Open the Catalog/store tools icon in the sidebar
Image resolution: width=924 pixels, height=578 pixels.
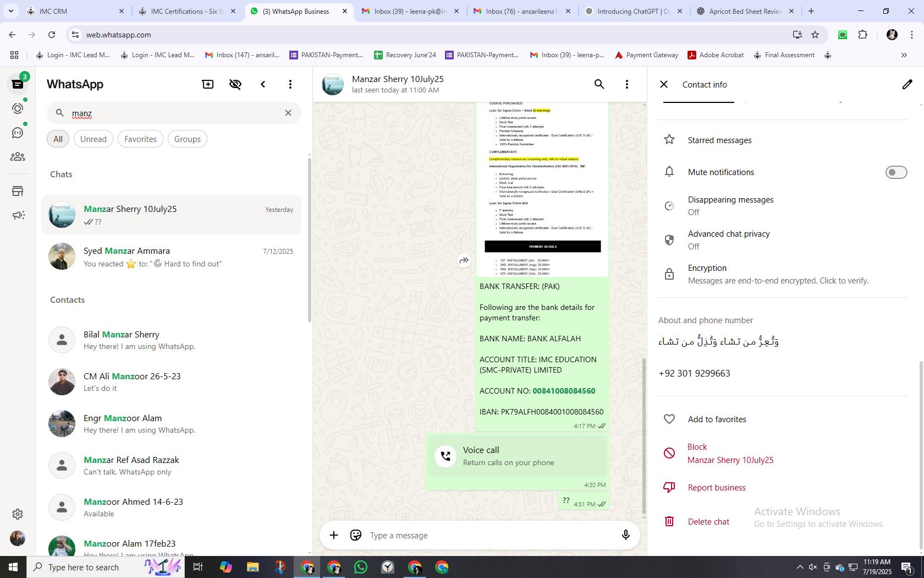18,191
